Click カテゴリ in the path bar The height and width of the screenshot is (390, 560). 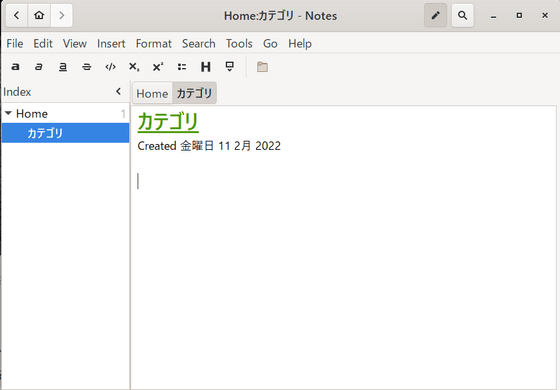(x=194, y=94)
